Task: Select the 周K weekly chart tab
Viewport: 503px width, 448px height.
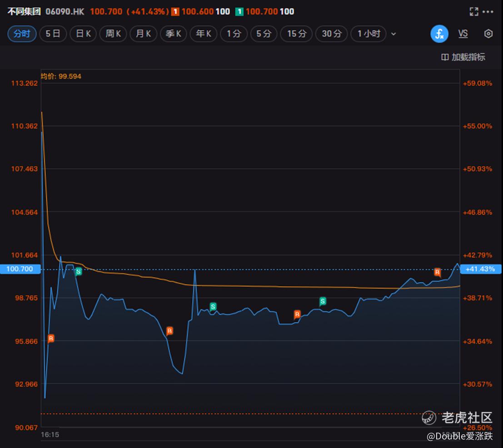Action: point(113,34)
